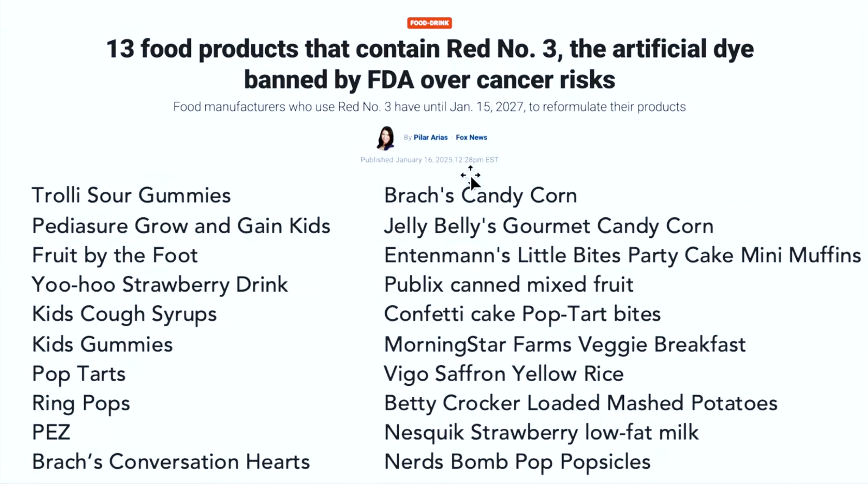Screen dimensions: 868x484
Task: Click the Pop Tarts list item
Action: coord(79,374)
